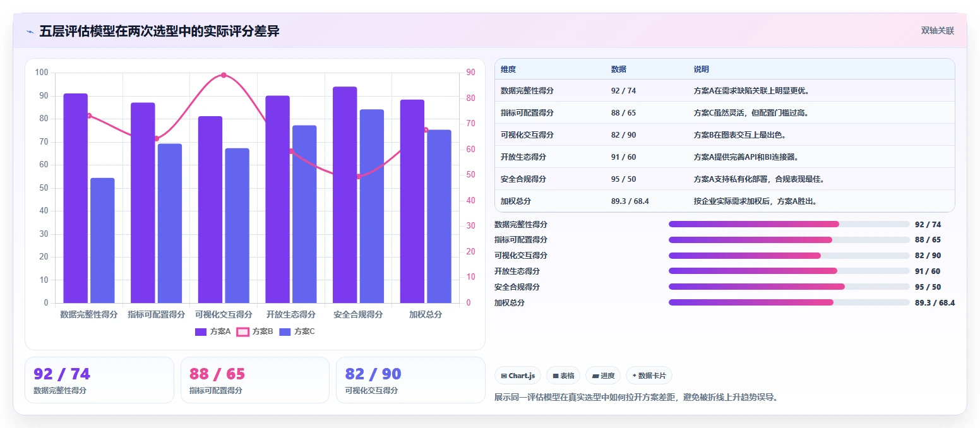Click the note 方案A提供完善API和BI连接器。
The width and height of the screenshot is (980, 428).
click(748, 157)
